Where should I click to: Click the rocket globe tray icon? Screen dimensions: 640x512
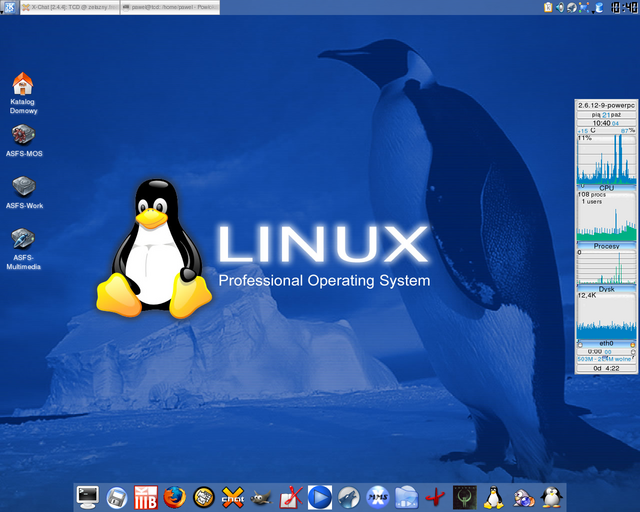point(572,7)
